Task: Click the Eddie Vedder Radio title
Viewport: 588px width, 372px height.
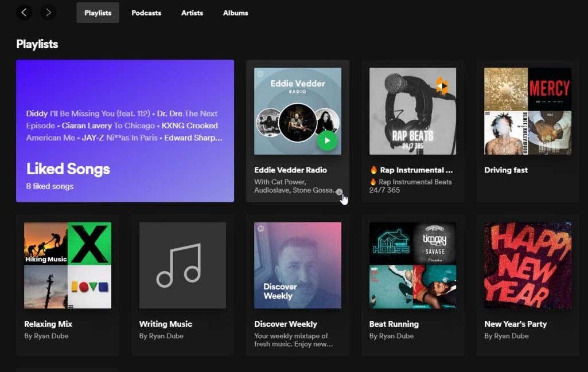Action: [290, 170]
